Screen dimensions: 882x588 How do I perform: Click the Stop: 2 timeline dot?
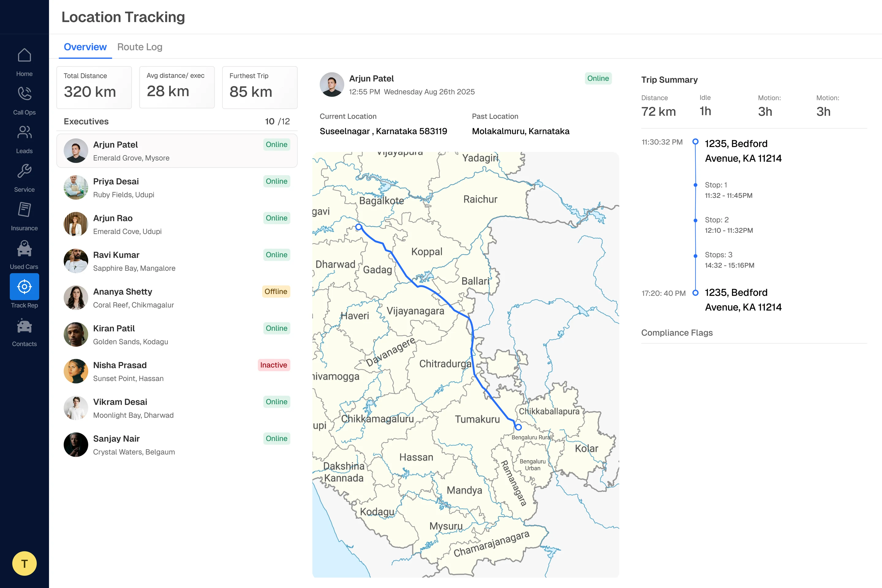click(x=695, y=220)
